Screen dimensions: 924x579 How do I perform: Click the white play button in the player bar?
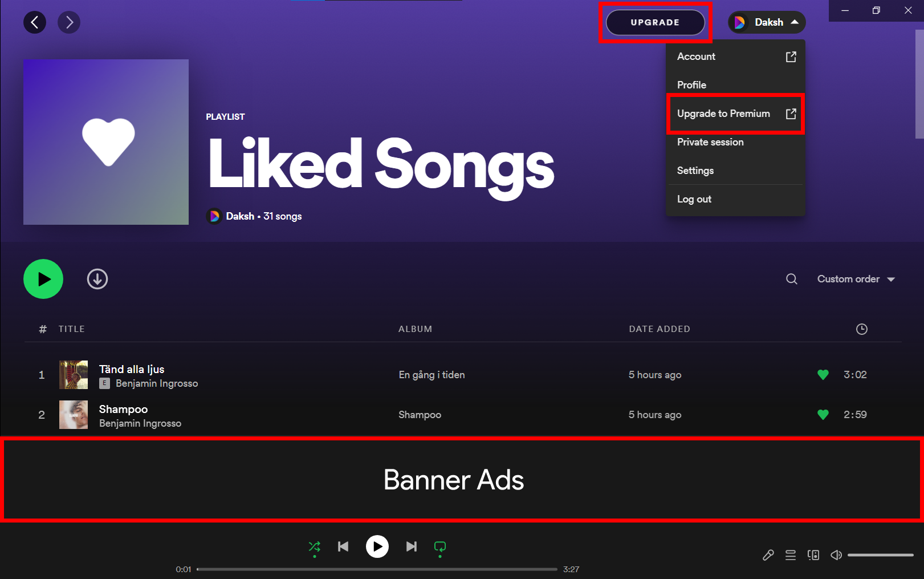coord(377,546)
